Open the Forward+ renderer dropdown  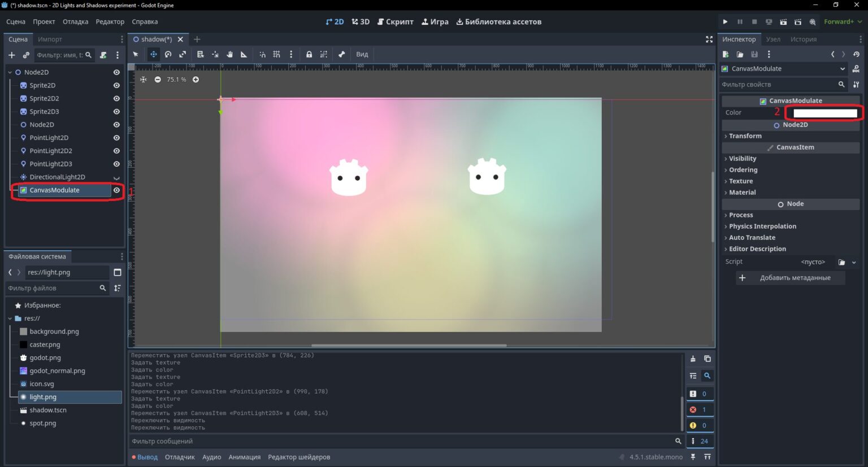[x=843, y=21]
